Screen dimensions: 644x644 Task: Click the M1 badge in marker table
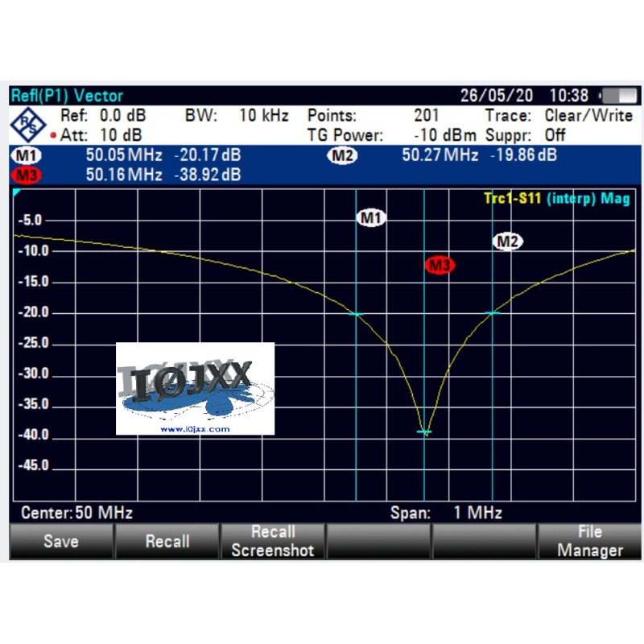27,155
